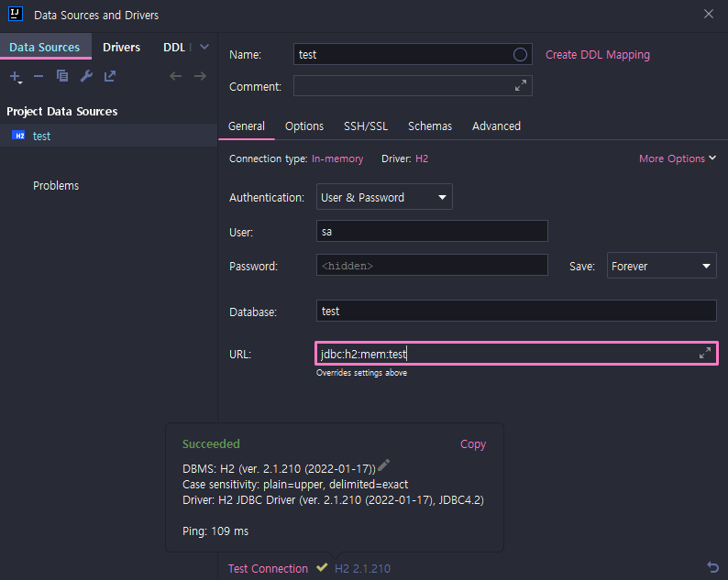728x580 pixels.
Task: Remove the selected data source with minus icon
Action: pos(39,76)
